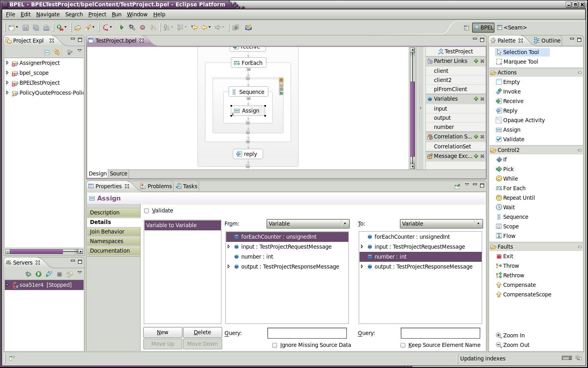
Task: Expand the From input TestProjectRequestMessage variable
Action: (x=229, y=247)
